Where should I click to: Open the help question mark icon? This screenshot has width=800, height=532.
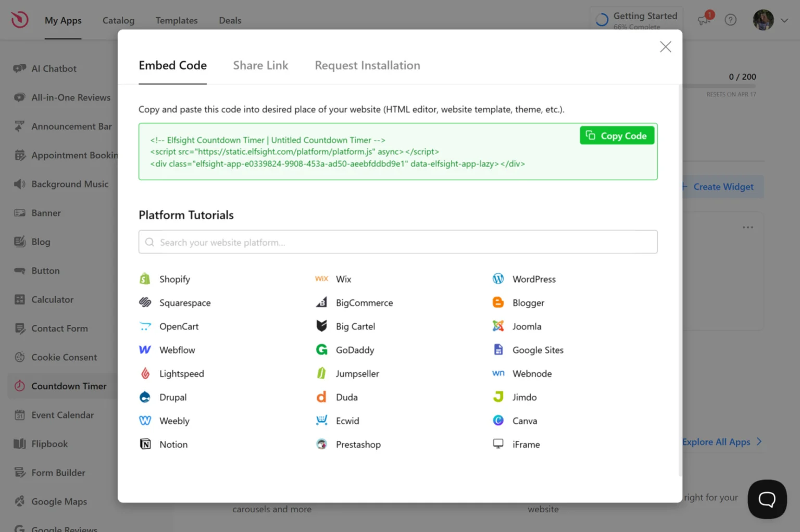tap(731, 20)
